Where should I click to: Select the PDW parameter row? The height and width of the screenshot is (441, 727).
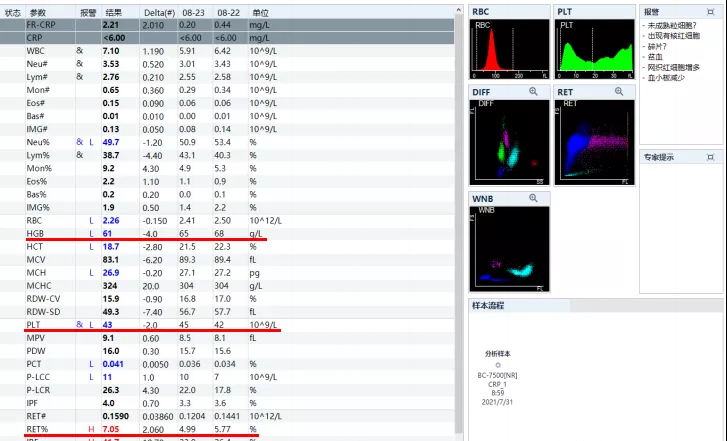(227, 351)
